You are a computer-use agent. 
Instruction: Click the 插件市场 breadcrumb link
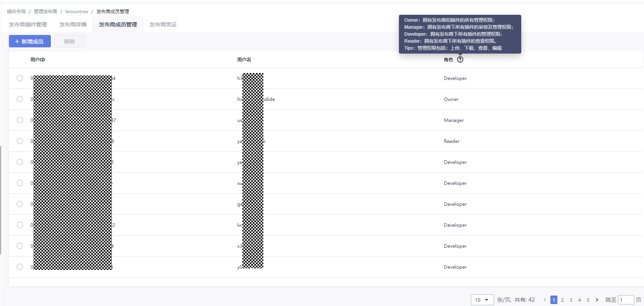(16, 12)
